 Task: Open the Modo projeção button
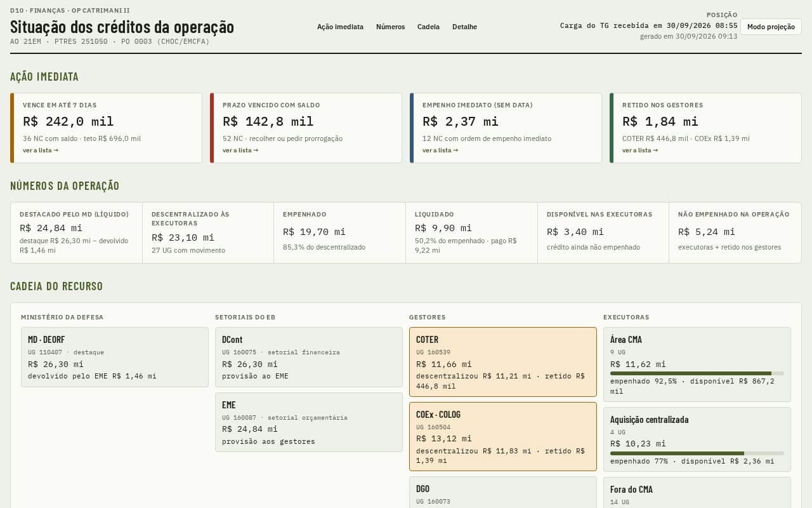pos(771,27)
